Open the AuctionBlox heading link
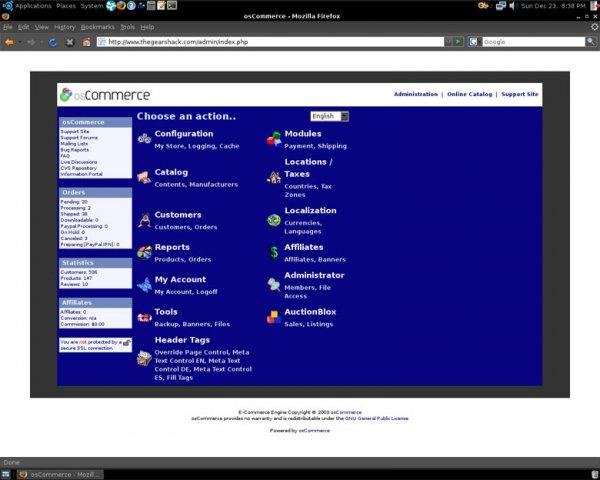This screenshot has height=480, width=600. pos(310,312)
